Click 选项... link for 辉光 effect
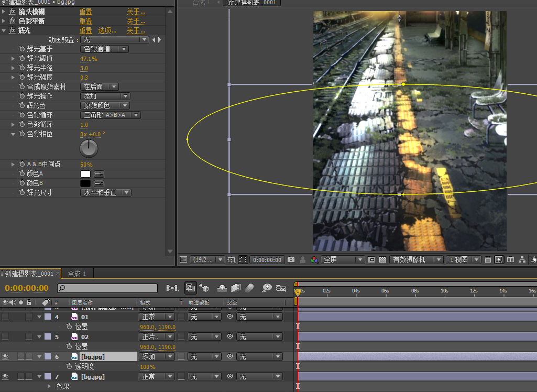Viewport: 537px width, 392px height. coord(107,30)
